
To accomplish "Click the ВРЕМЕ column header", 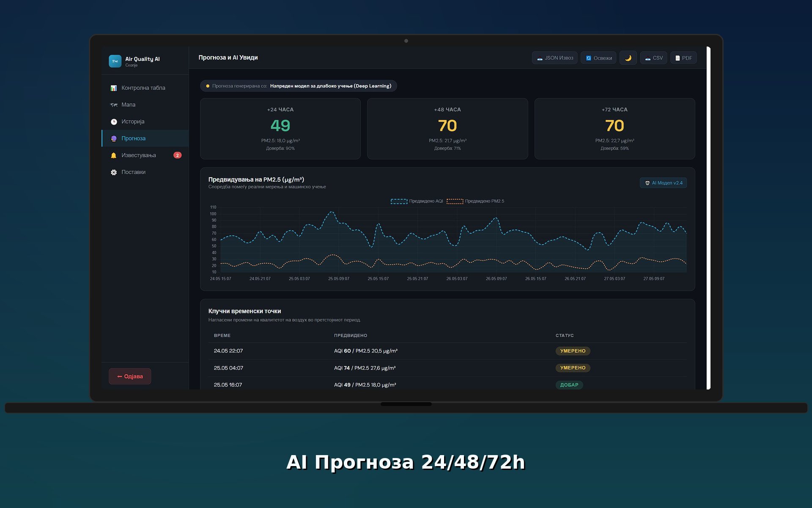I will coord(222,335).
